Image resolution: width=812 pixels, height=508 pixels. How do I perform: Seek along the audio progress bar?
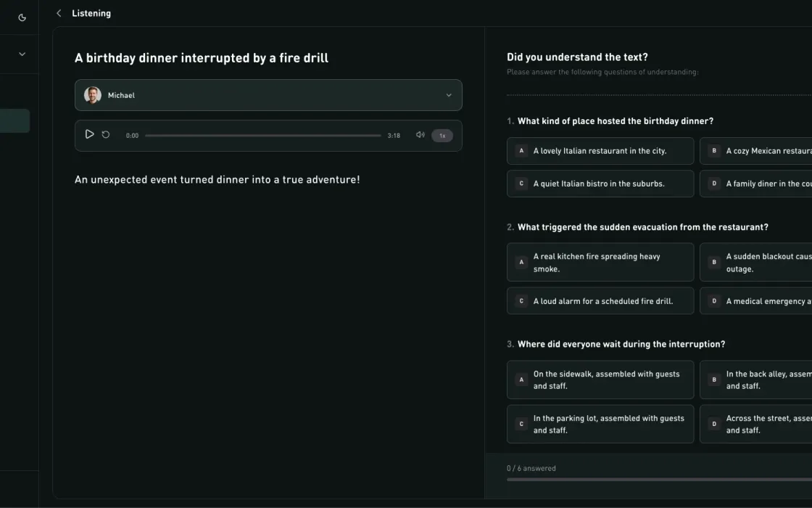[262, 135]
